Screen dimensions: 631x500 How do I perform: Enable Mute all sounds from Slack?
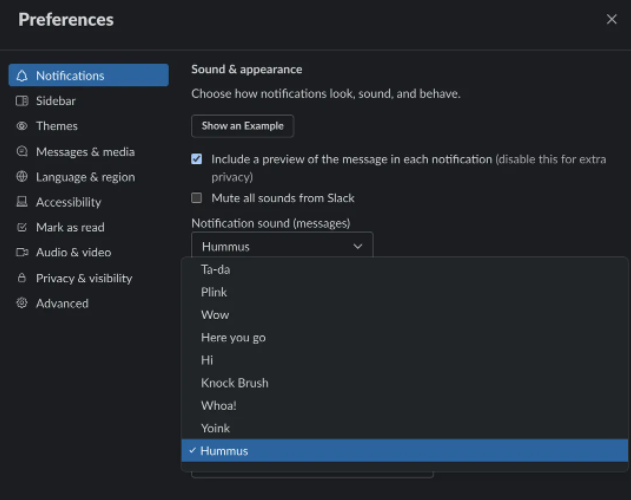197,198
